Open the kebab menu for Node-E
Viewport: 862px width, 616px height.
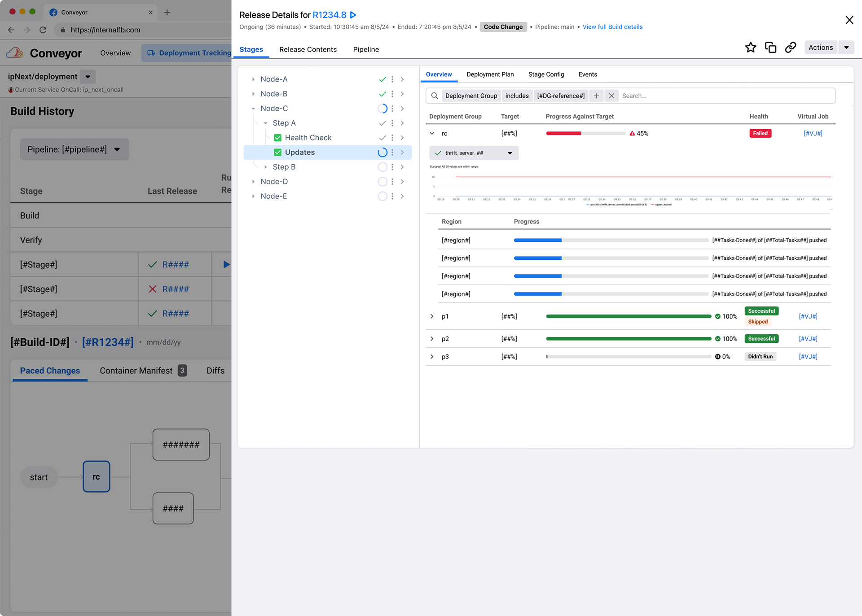[392, 196]
